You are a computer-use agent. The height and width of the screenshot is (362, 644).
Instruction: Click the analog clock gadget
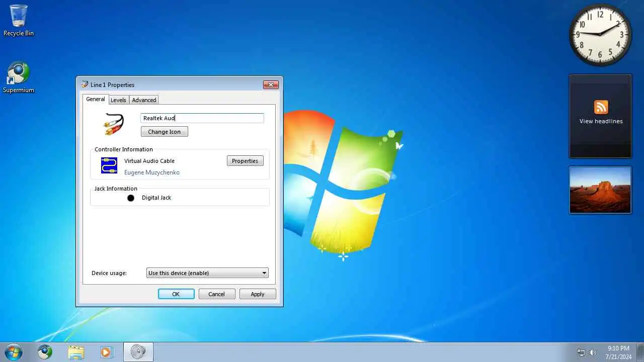click(x=600, y=34)
